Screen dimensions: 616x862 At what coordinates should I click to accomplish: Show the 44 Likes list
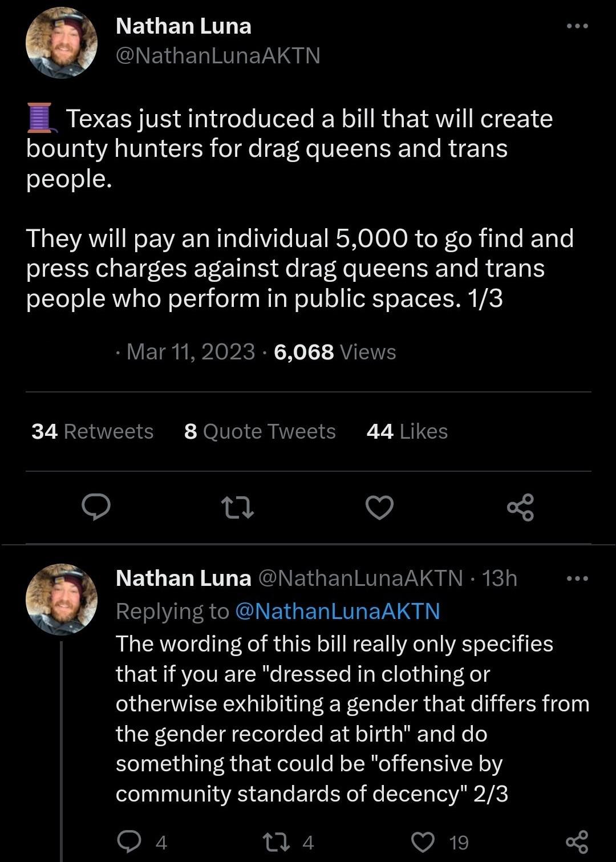click(407, 431)
